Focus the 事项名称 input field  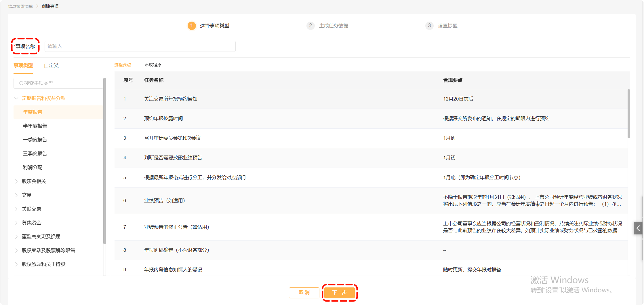(140, 46)
